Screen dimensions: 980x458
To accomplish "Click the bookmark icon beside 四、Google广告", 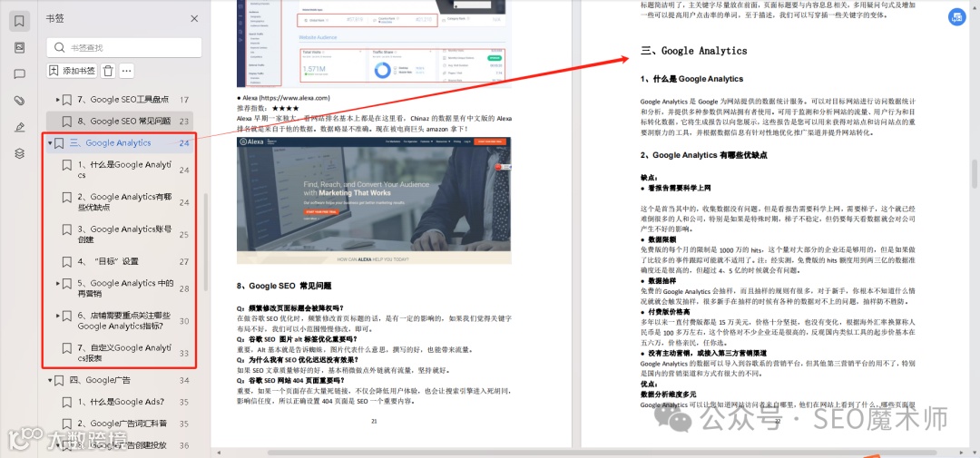I will click(59, 380).
